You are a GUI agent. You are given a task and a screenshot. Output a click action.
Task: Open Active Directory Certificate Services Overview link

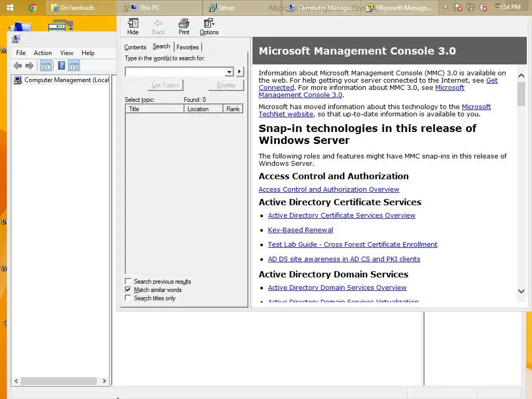click(x=341, y=215)
